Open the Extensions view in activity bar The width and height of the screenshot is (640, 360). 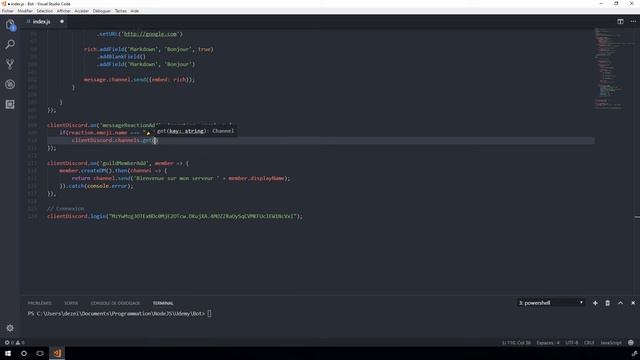(x=10, y=104)
